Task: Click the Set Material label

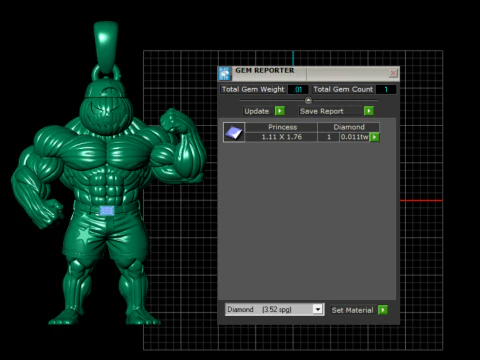Action: point(352,310)
